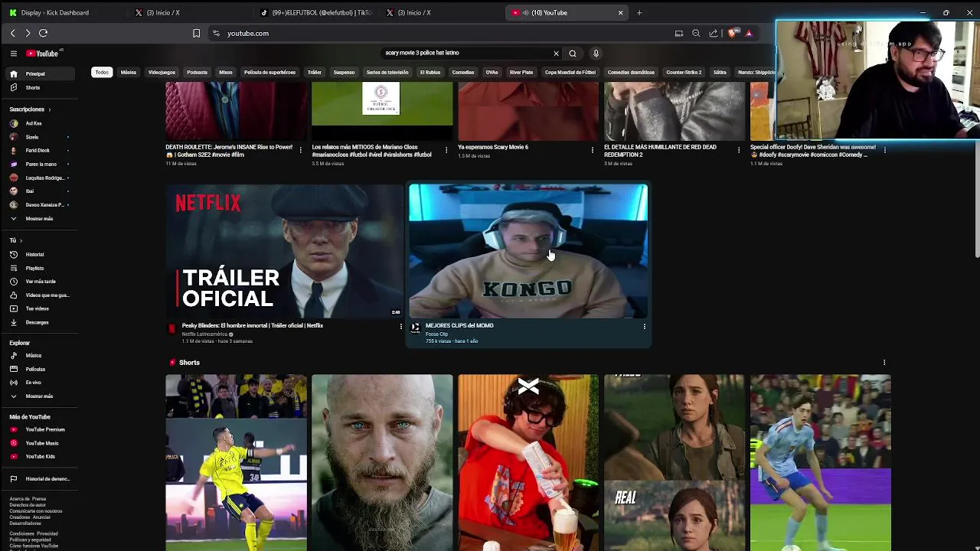
Task: Open YouTube Premium link
Action: coord(42,429)
